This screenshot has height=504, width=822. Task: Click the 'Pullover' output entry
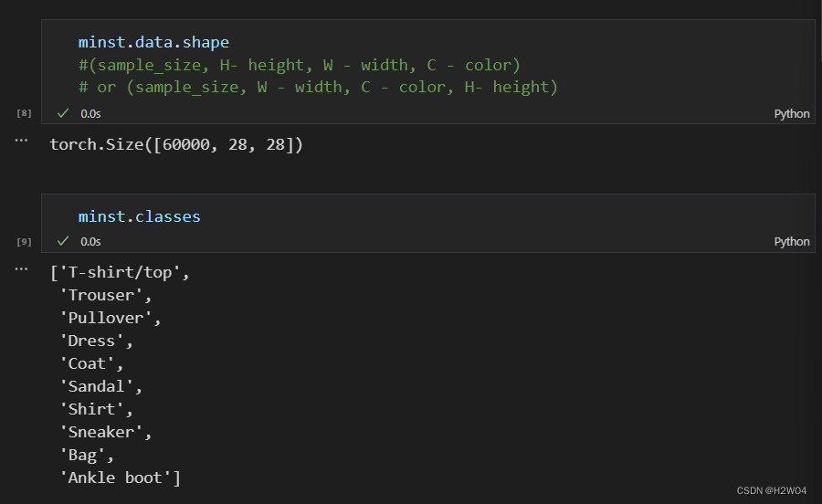(x=106, y=318)
